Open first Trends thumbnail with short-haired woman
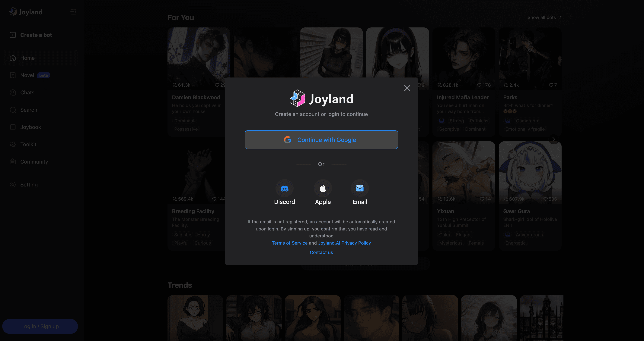 pos(195,318)
